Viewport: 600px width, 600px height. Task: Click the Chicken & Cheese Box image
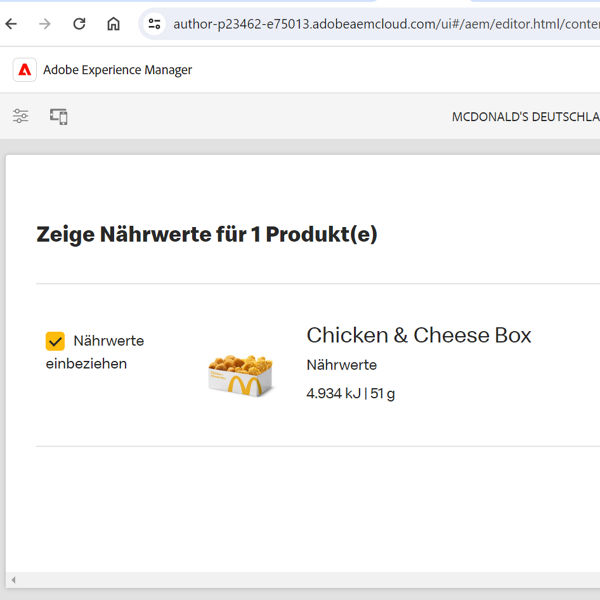pyautogui.click(x=240, y=373)
